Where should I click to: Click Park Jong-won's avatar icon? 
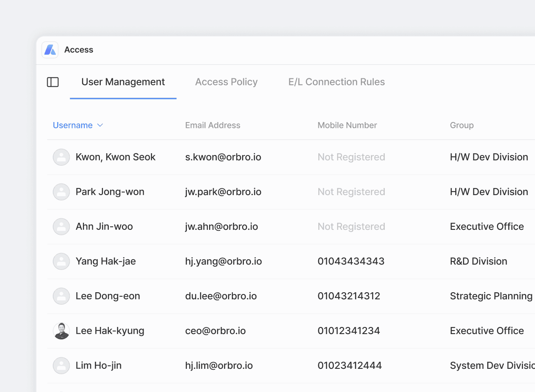click(x=61, y=192)
